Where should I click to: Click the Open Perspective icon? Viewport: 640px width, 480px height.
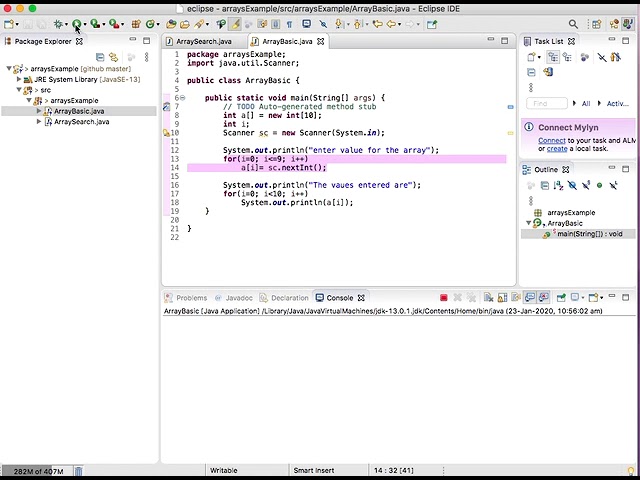click(596, 24)
